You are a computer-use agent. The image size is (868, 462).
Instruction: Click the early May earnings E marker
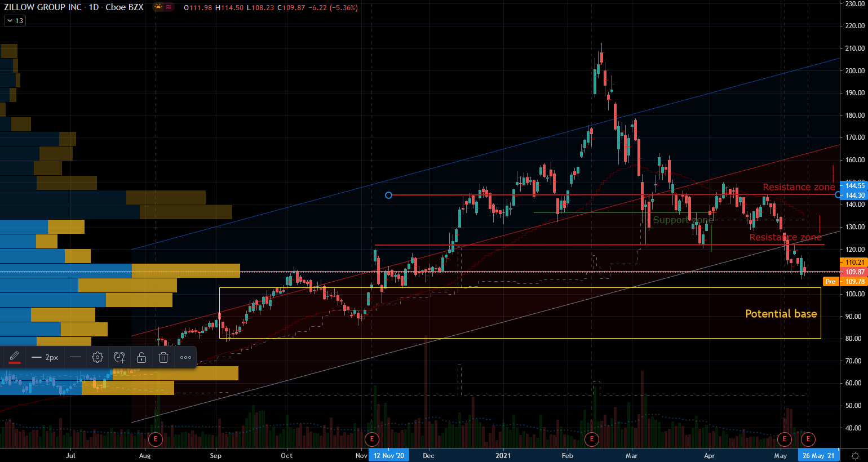click(784, 439)
